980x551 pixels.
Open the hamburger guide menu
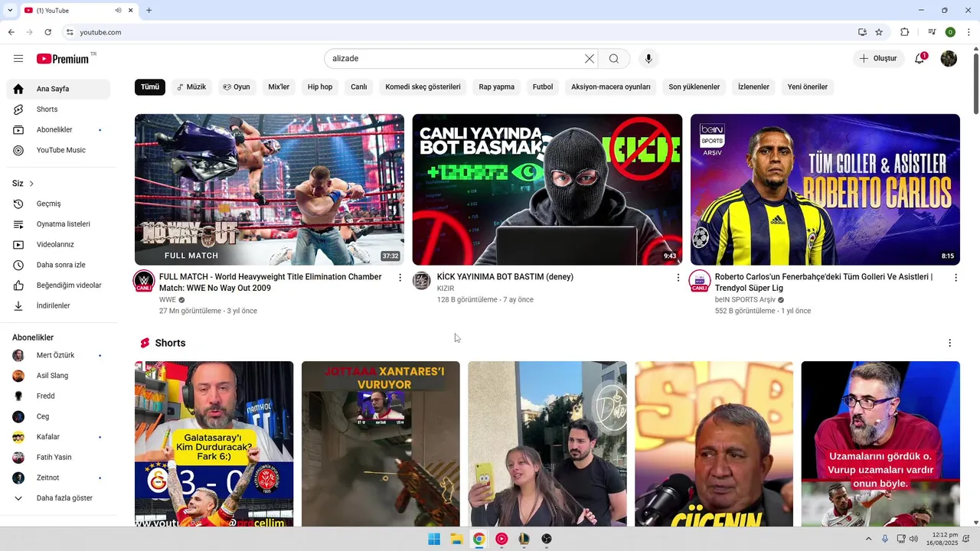18,59
